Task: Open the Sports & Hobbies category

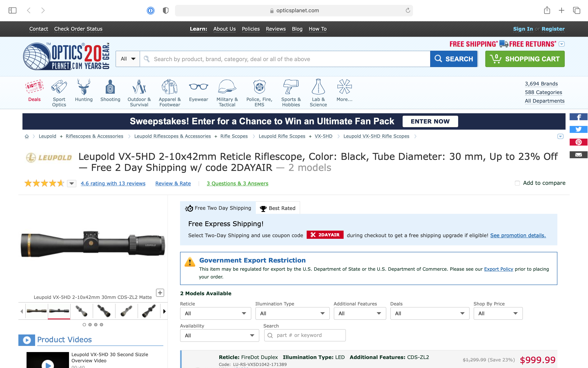Action: [x=291, y=93]
